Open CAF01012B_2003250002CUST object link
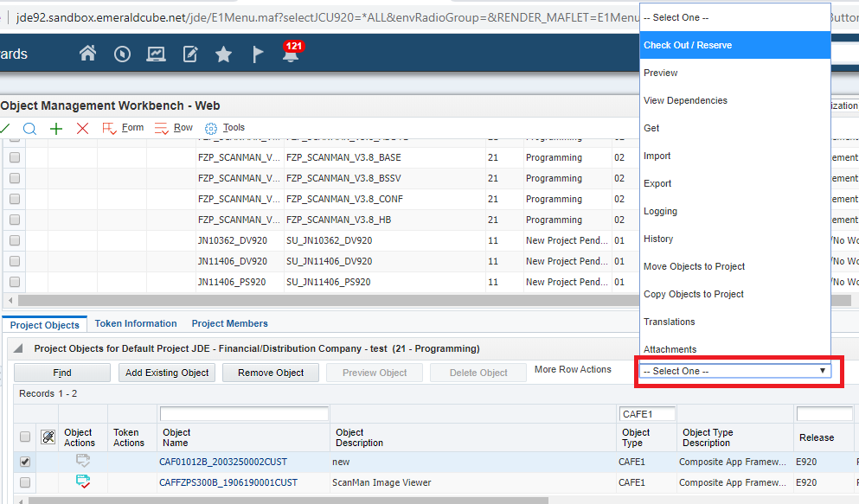859x504 pixels. pyautogui.click(x=223, y=462)
